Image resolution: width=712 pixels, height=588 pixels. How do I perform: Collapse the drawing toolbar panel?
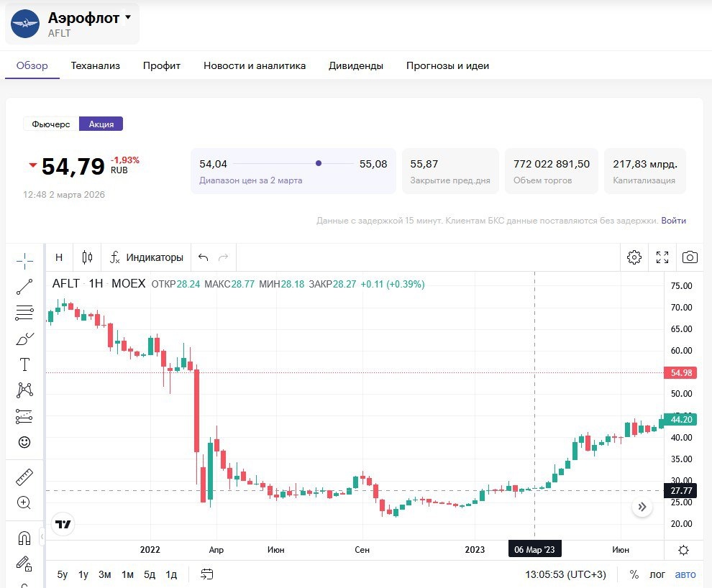coord(42,537)
